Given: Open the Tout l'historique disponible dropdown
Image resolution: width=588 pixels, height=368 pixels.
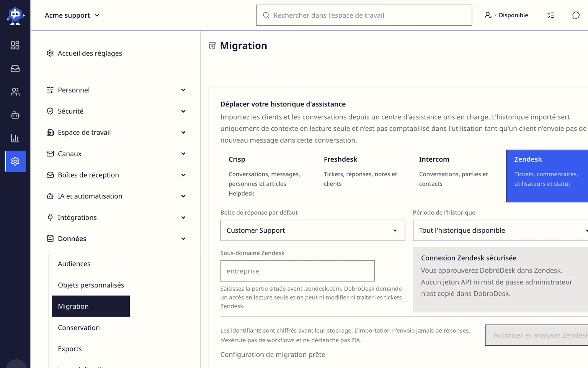Looking at the screenshot, I should [x=500, y=230].
